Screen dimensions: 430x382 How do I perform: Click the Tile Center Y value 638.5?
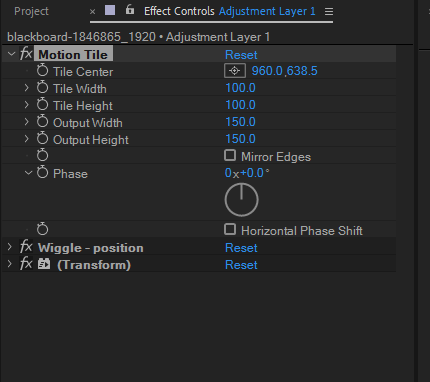[302, 71]
